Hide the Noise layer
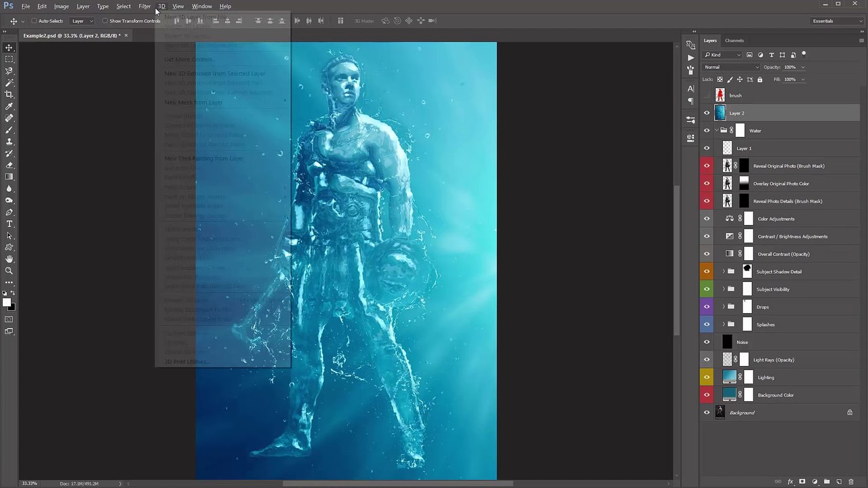Image resolution: width=868 pixels, height=488 pixels. [x=707, y=342]
